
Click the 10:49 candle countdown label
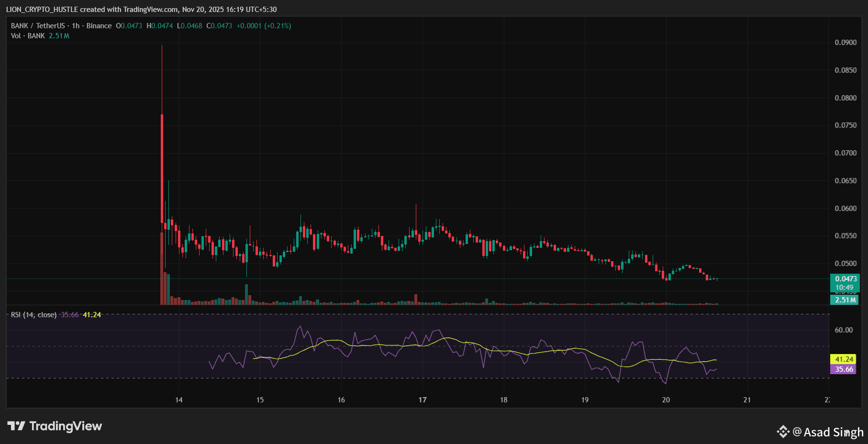[x=845, y=288]
